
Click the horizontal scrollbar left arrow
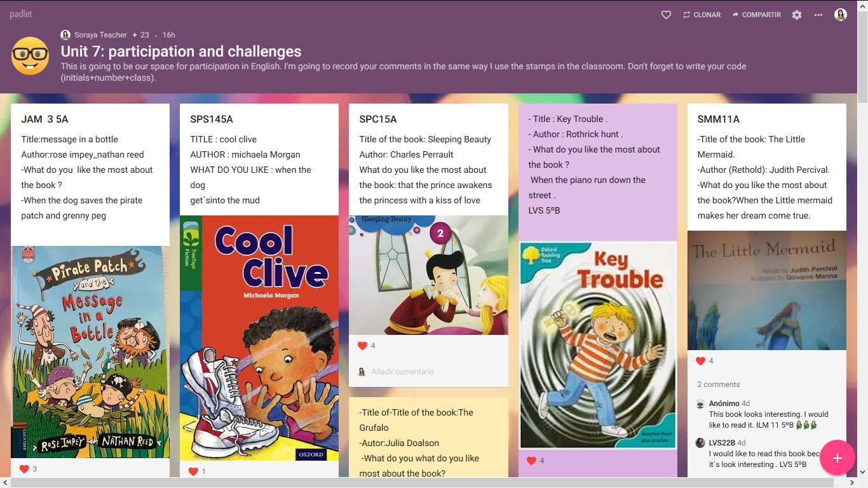point(5,483)
